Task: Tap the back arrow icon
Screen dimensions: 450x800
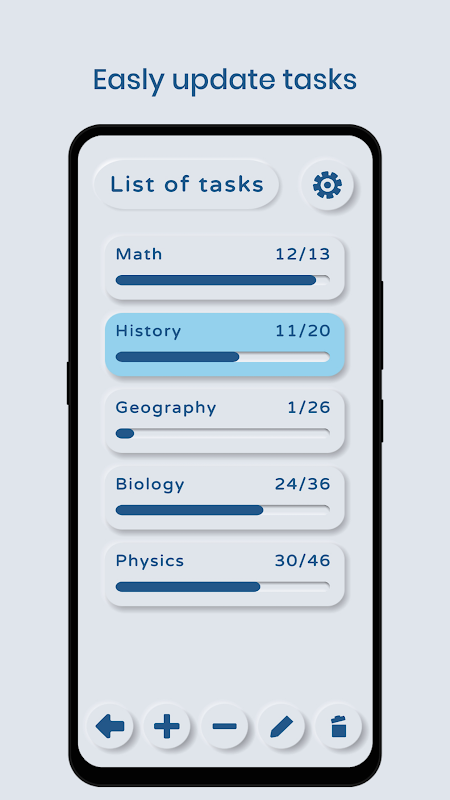Action: (110, 726)
